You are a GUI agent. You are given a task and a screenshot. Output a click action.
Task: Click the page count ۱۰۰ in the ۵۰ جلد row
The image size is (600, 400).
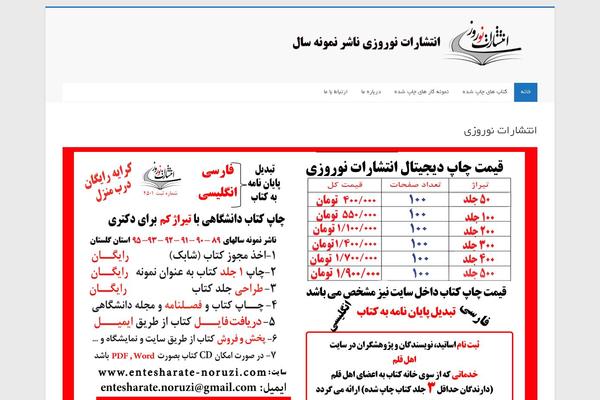coord(417,200)
